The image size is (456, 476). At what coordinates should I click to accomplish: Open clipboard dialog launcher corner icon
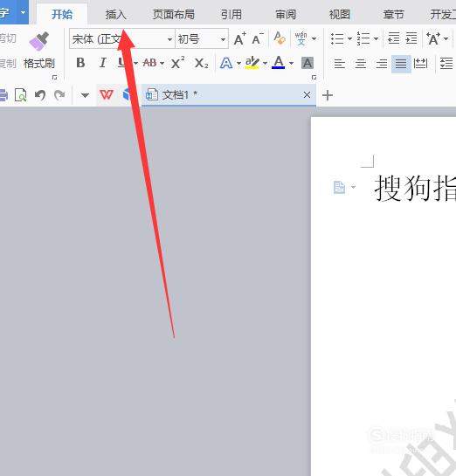pos(55,78)
